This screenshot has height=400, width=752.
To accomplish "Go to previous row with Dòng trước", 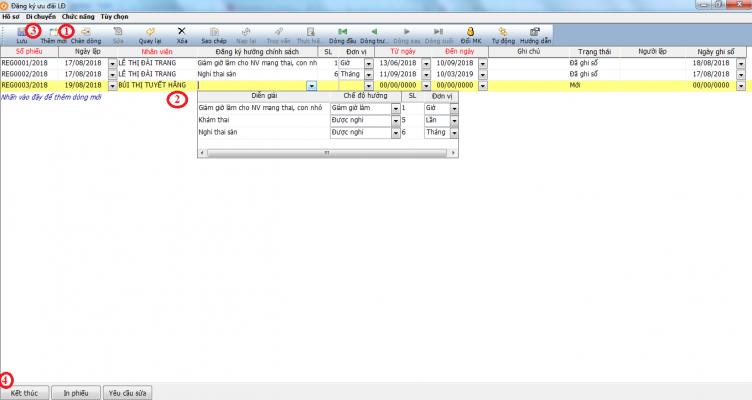I will click(375, 32).
